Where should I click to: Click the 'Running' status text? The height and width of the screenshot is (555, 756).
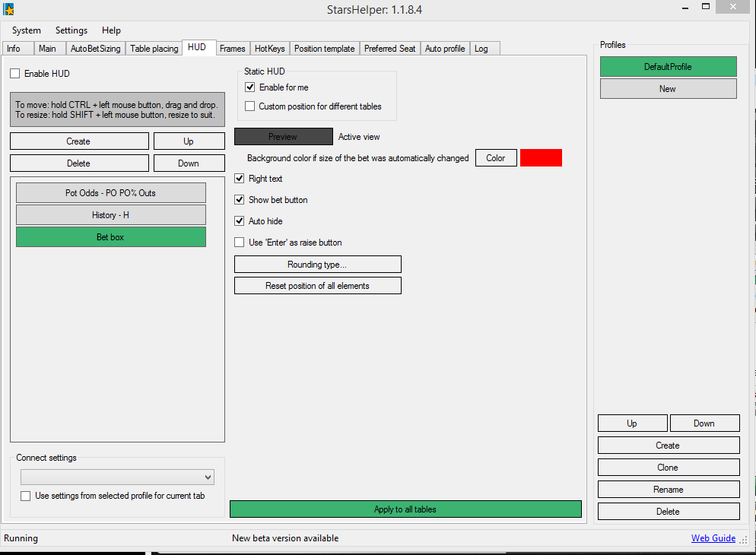[21, 538]
